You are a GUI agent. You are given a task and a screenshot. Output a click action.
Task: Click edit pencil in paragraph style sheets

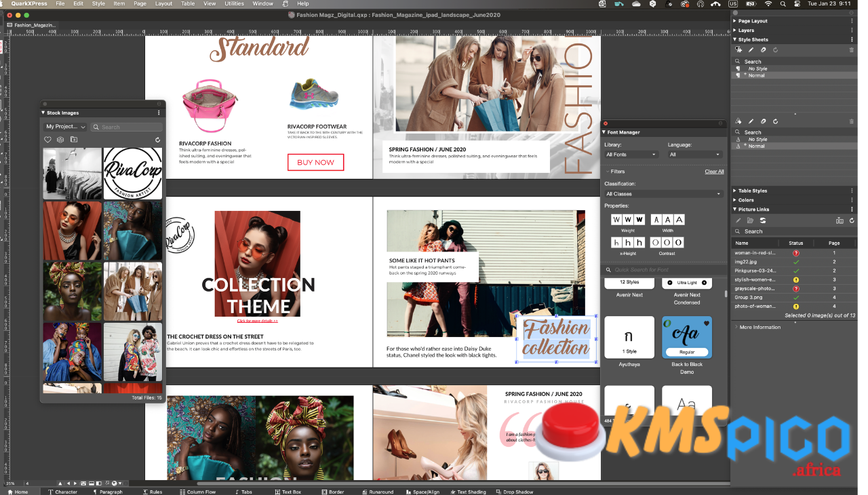tap(751, 49)
